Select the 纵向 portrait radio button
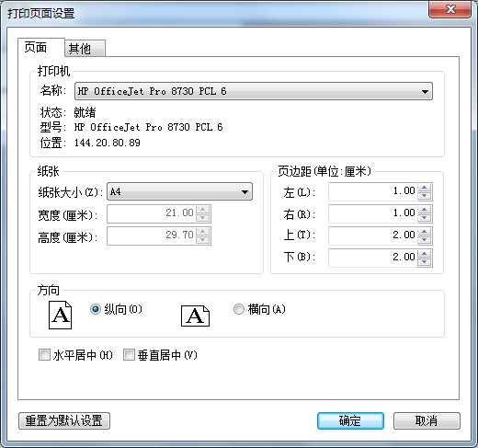 96,309
